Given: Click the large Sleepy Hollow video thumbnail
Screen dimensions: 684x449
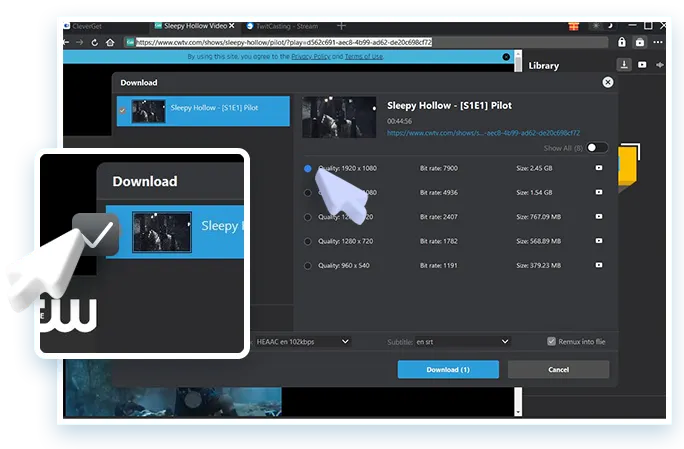Looking at the screenshot, I should 339,117.
